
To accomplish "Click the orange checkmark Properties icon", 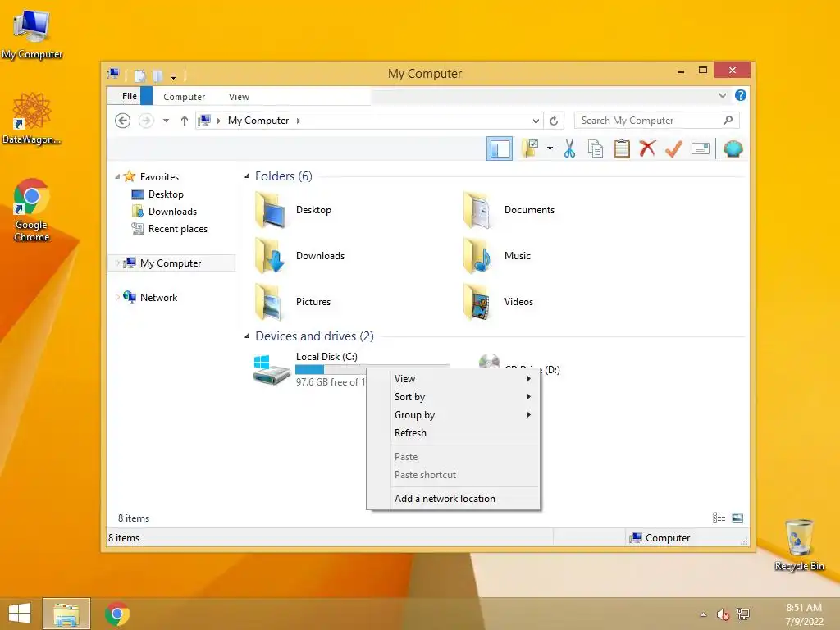I will (x=673, y=148).
